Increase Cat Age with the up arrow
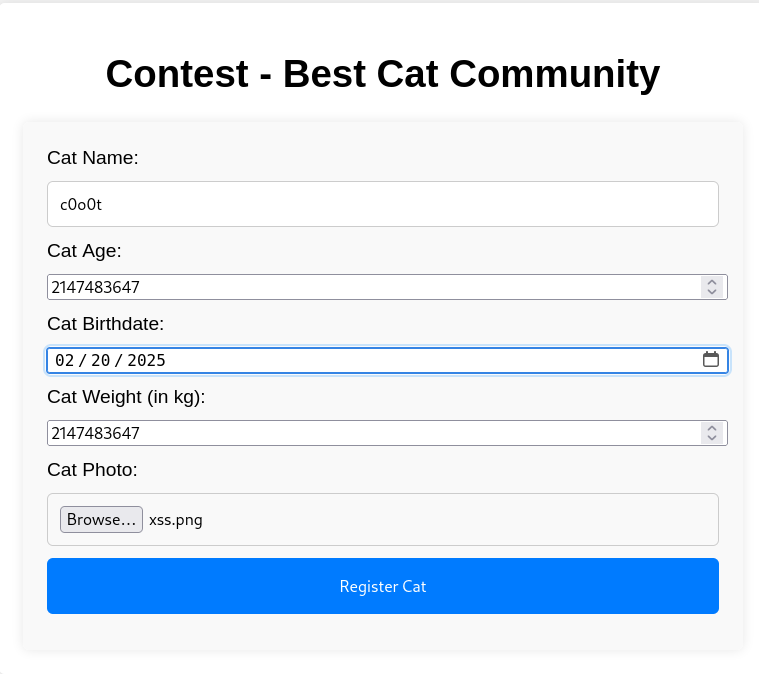The image size is (759, 674). [x=712, y=282]
